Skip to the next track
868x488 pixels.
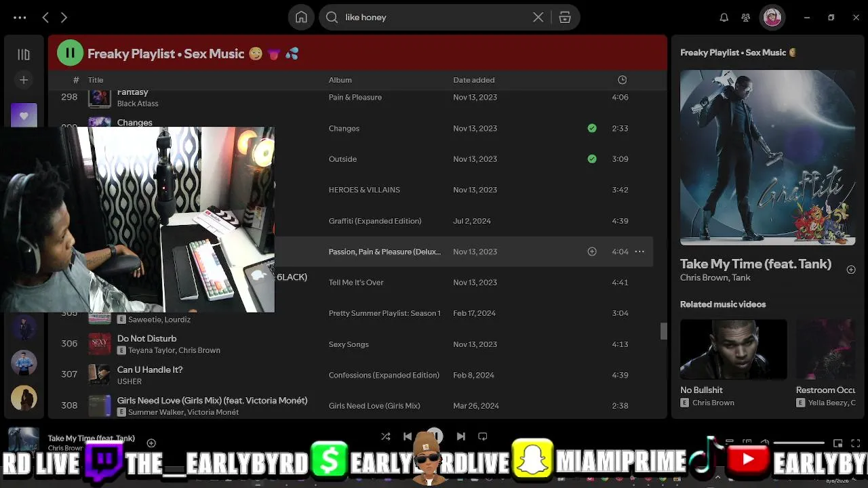pyautogui.click(x=460, y=436)
